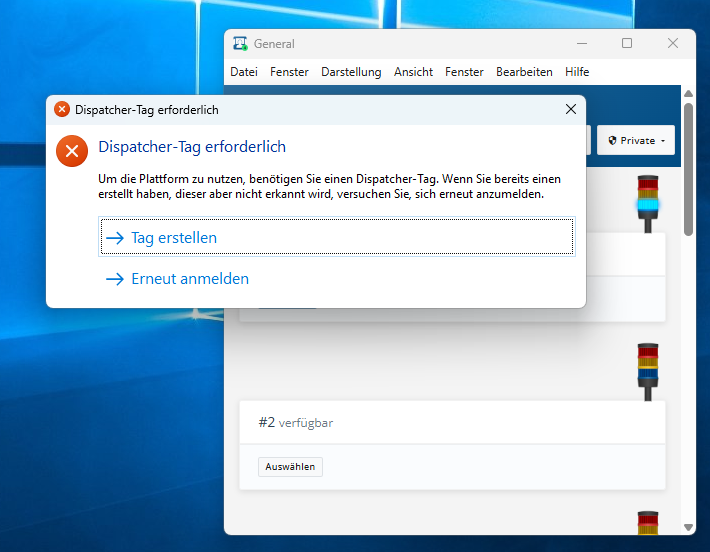
Task: Click the General app icon in the title bar
Action: pyautogui.click(x=240, y=43)
